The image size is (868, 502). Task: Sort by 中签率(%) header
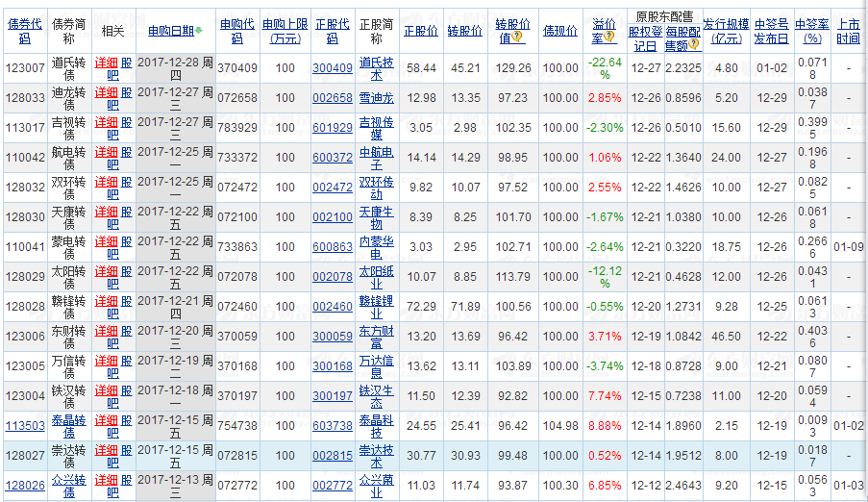point(812,31)
